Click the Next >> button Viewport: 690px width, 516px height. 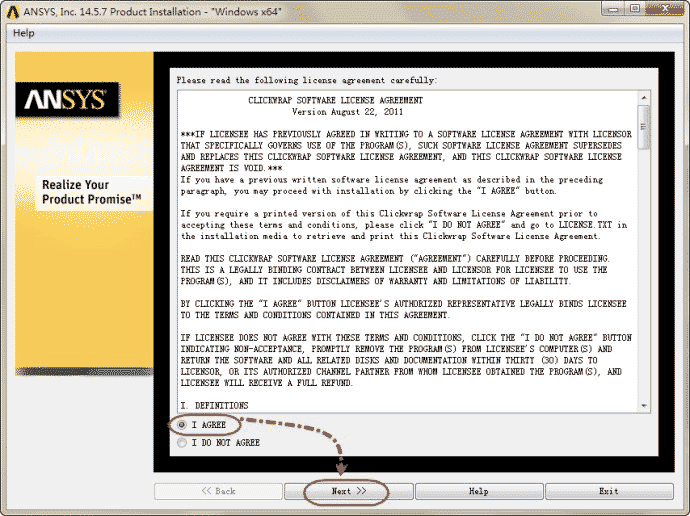[x=349, y=491]
